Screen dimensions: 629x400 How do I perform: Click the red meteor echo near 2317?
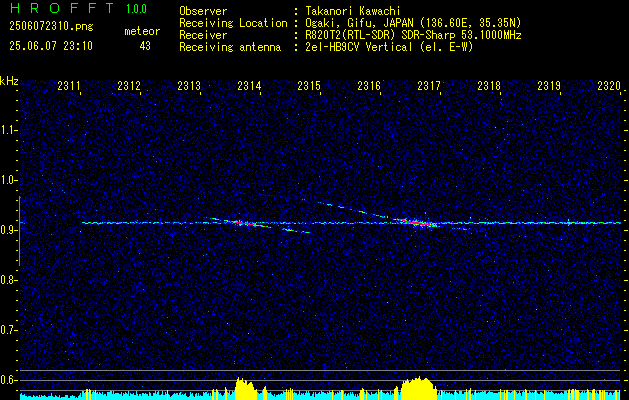(417, 222)
